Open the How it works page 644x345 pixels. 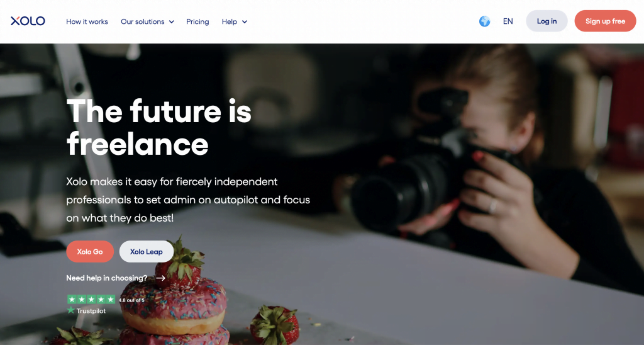pyautogui.click(x=87, y=21)
